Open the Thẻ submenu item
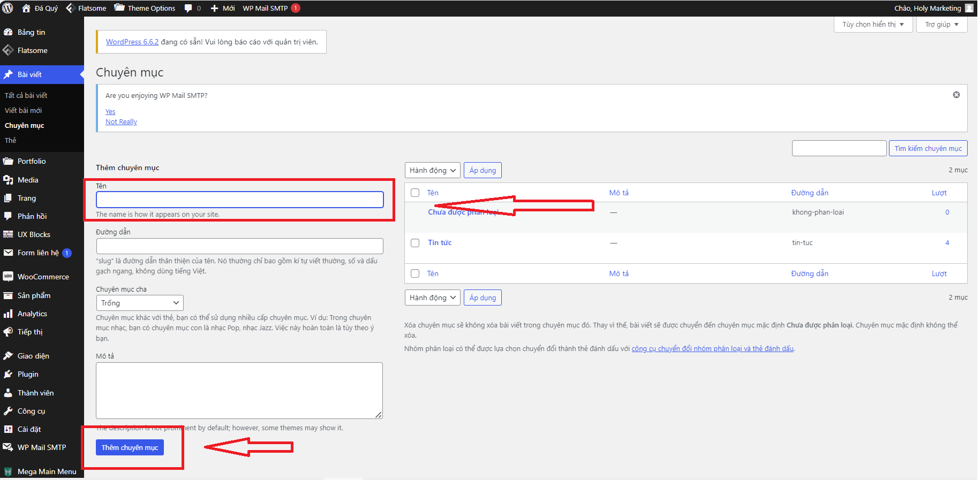 [11, 140]
